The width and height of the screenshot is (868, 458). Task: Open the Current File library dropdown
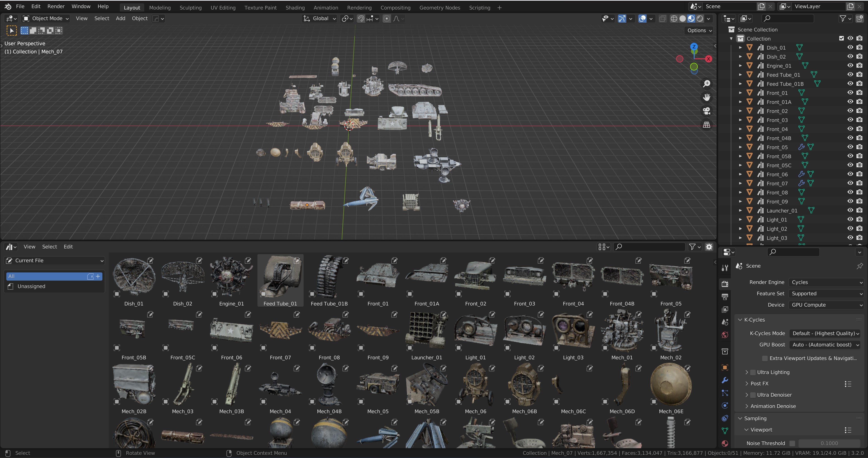pyautogui.click(x=54, y=261)
